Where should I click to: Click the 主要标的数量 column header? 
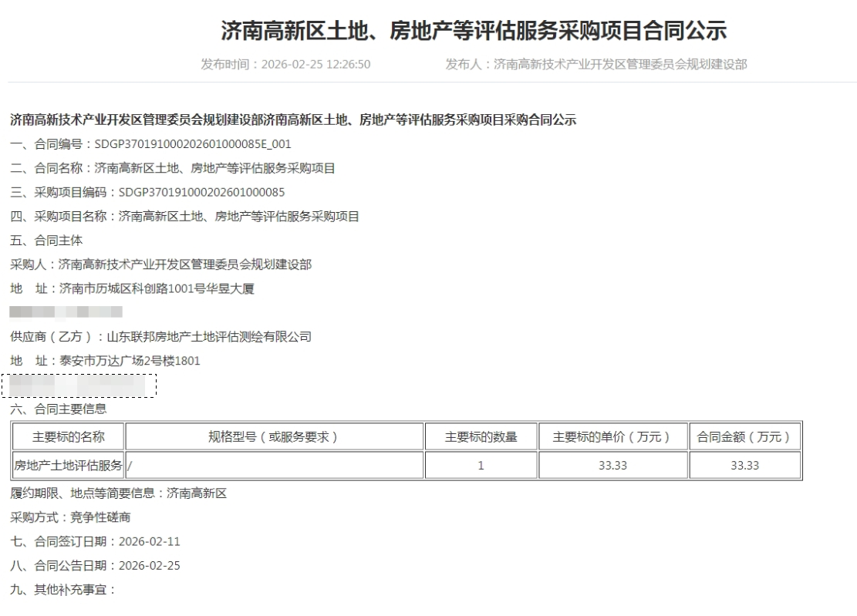(x=480, y=437)
